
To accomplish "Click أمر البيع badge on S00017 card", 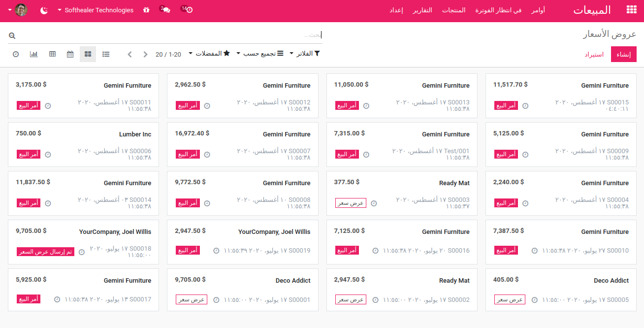I will [x=29, y=299].
